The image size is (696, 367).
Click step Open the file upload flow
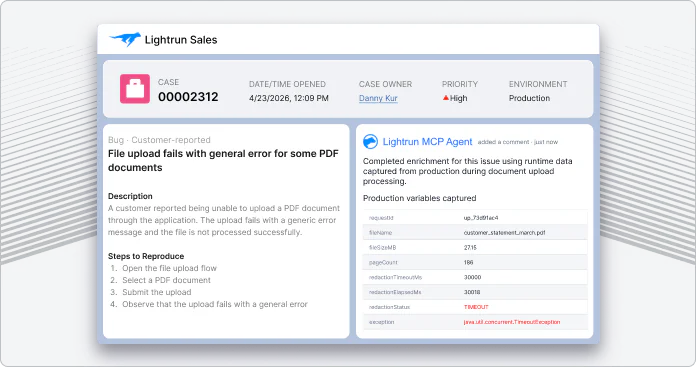point(170,268)
